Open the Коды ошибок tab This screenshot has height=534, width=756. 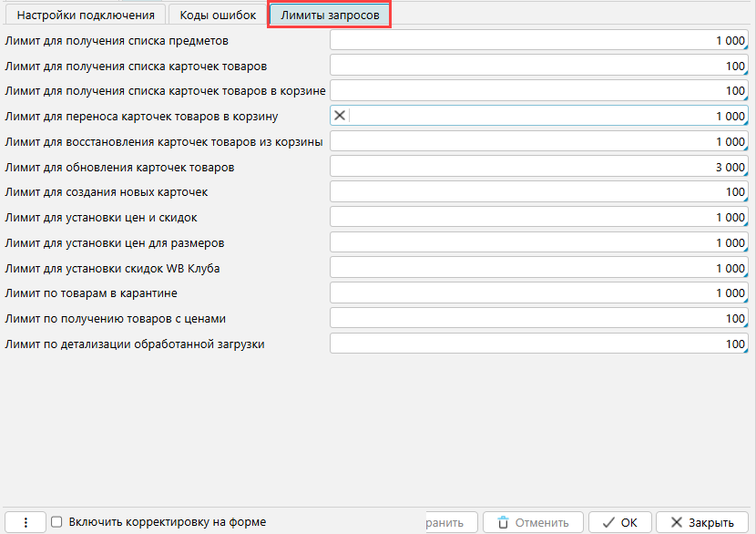218,15
